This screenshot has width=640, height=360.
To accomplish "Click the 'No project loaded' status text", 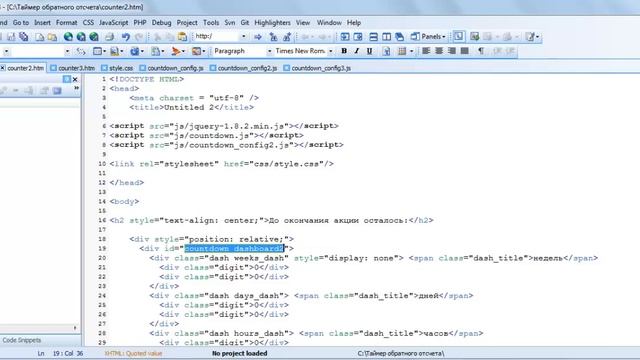I will [240, 353].
